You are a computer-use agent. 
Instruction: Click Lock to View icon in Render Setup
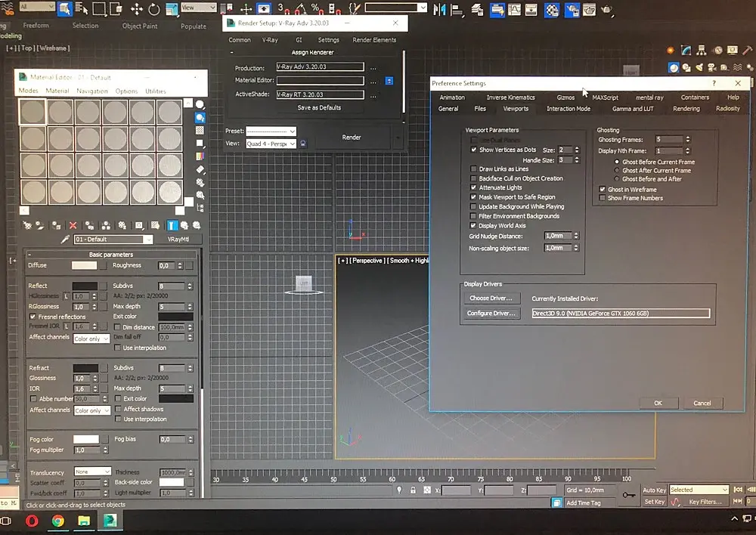point(303,143)
